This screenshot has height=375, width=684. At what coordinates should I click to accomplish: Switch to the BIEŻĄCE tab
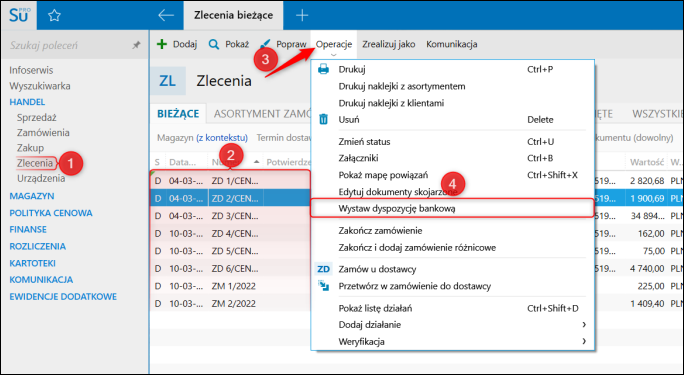(x=178, y=114)
